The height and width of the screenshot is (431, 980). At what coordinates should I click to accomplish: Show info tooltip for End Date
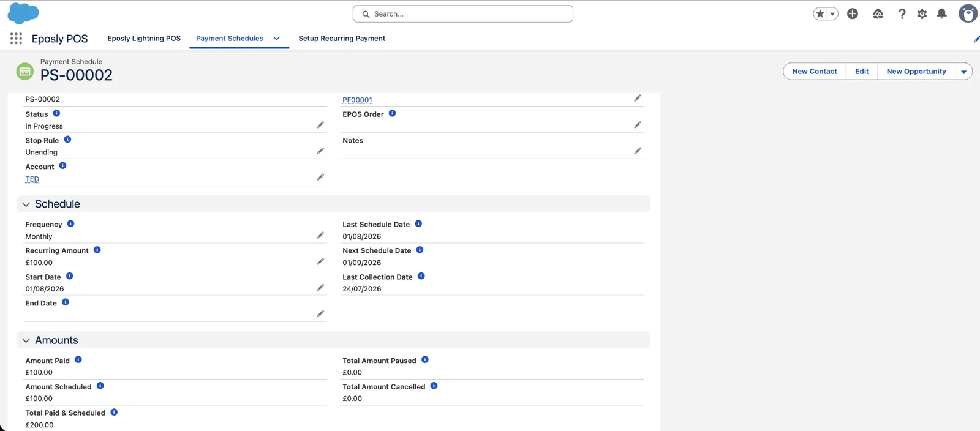click(x=66, y=302)
